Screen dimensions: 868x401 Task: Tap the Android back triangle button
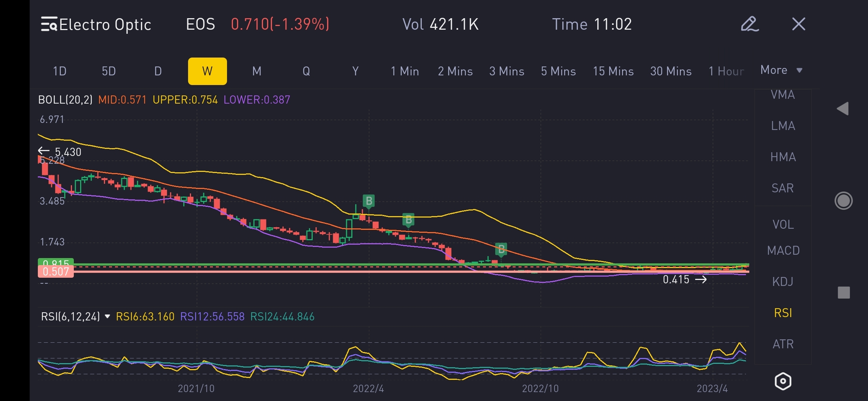[x=843, y=109]
